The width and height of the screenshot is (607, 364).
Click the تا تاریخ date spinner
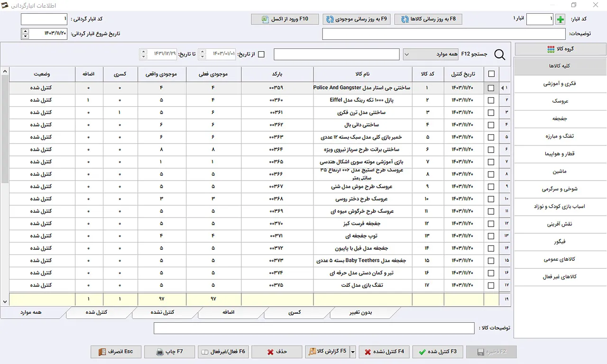(143, 55)
